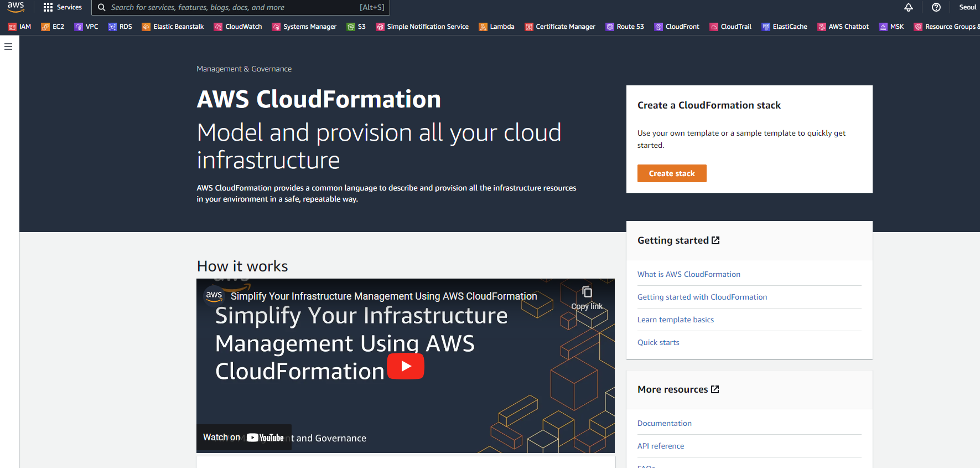Open the EC2 favorite shortcut
This screenshot has width=980, height=468.
pos(53,27)
